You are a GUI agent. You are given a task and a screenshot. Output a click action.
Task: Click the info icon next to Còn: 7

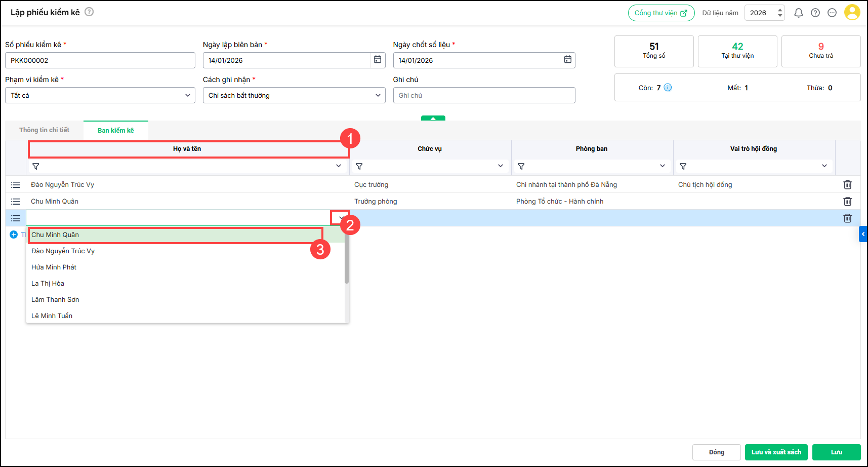click(668, 88)
